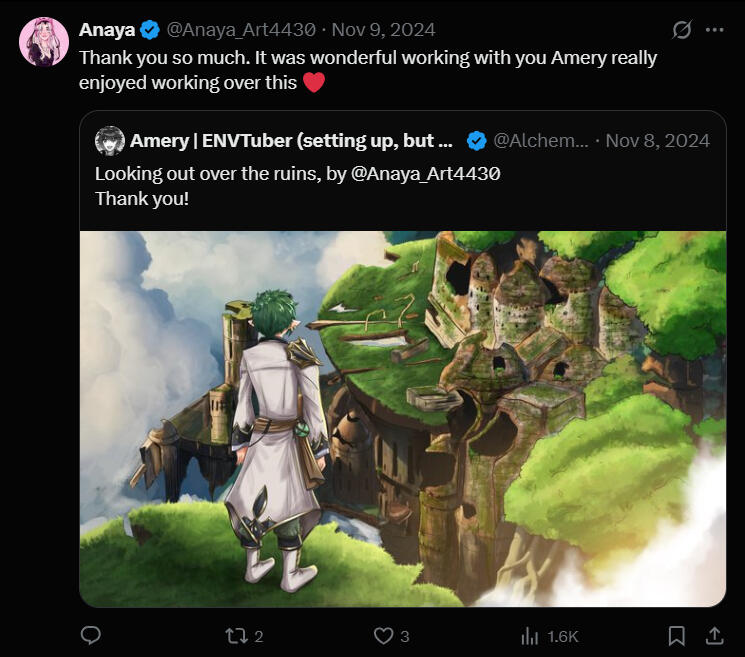Open Anaya's profile avatar
745x657 pixels.
click(x=44, y=42)
